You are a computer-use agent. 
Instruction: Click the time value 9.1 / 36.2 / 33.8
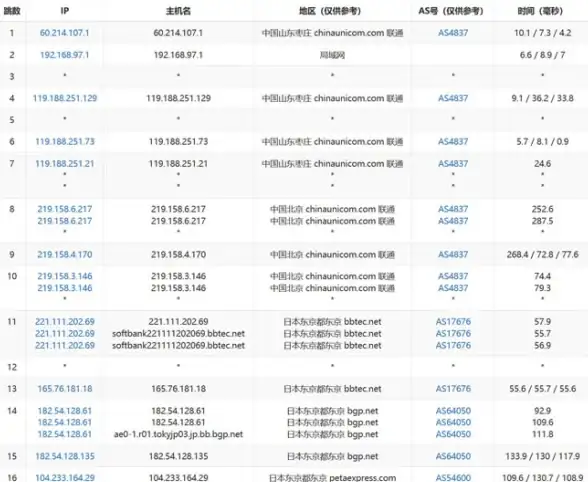542,98
